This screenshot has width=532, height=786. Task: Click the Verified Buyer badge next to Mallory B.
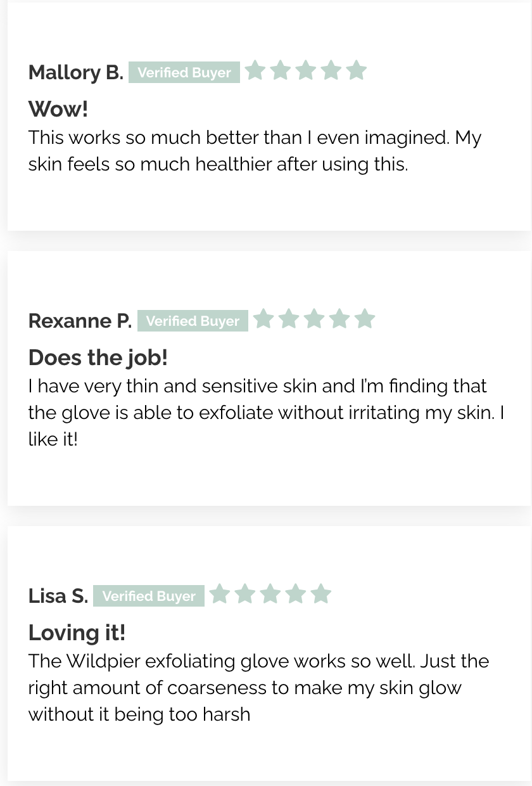(184, 72)
